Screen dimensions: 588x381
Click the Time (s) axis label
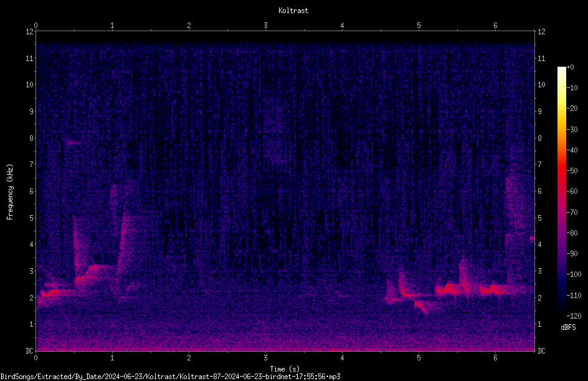click(x=285, y=369)
